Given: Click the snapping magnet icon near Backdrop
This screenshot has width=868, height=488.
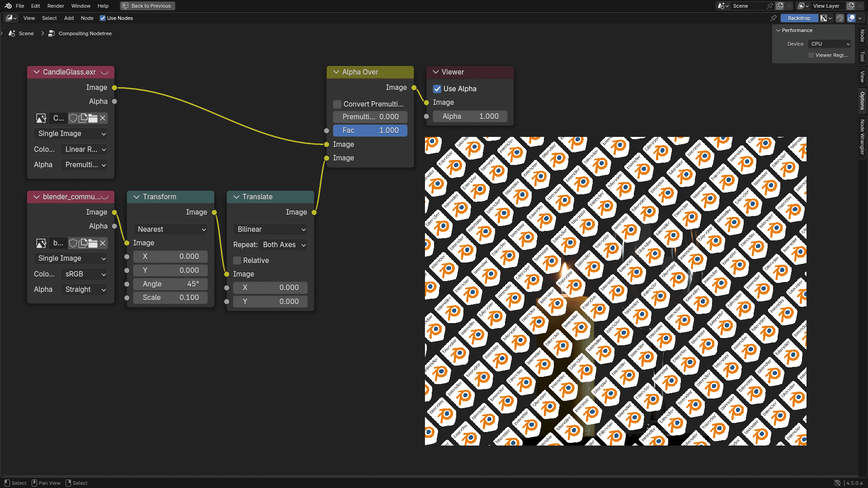Looking at the screenshot, I should tap(840, 18).
